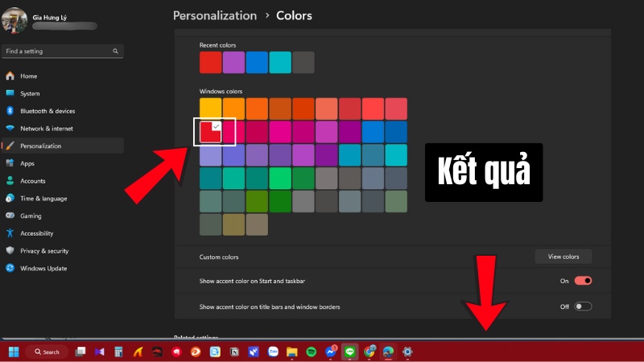Open Accounts settings in the sidebar
Image resolution: width=644 pixels, height=362 pixels.
(63, 181)
